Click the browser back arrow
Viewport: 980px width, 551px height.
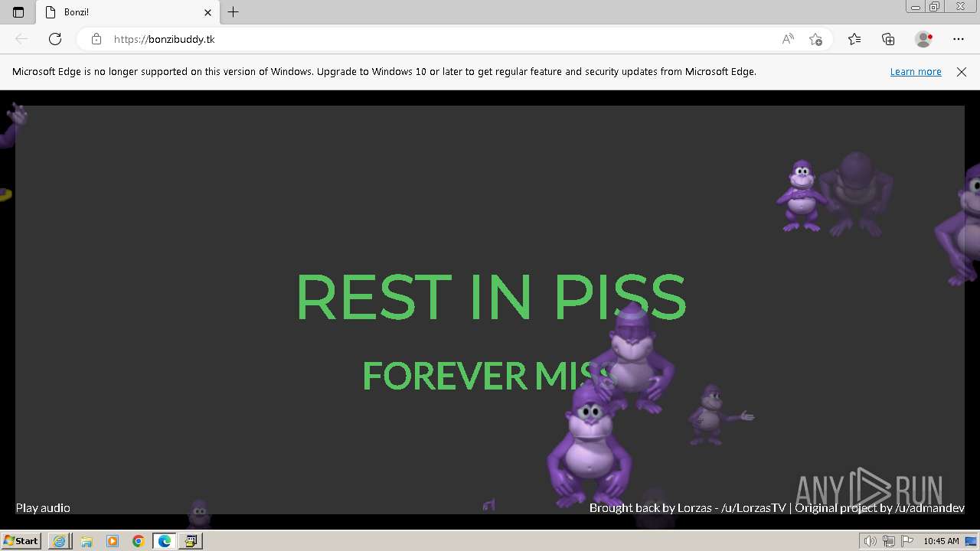(21, 39)
